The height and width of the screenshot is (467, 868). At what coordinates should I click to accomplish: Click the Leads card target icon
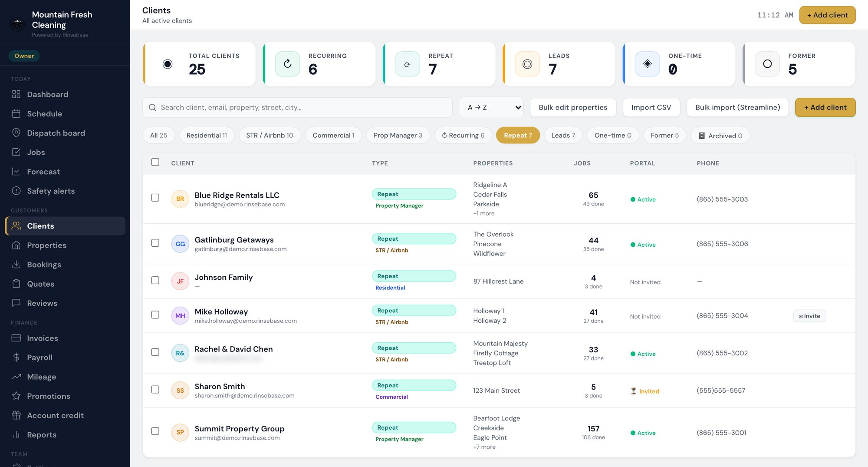pos(527,64)
